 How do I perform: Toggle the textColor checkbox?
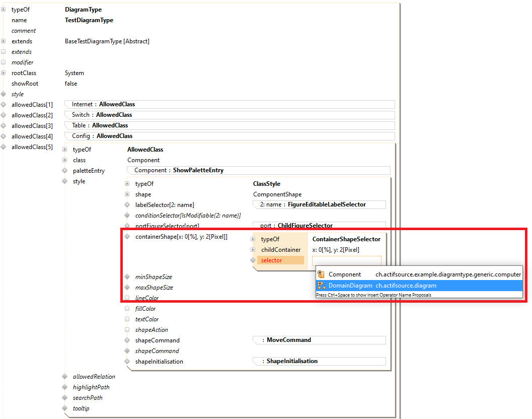tap(127, 319)
